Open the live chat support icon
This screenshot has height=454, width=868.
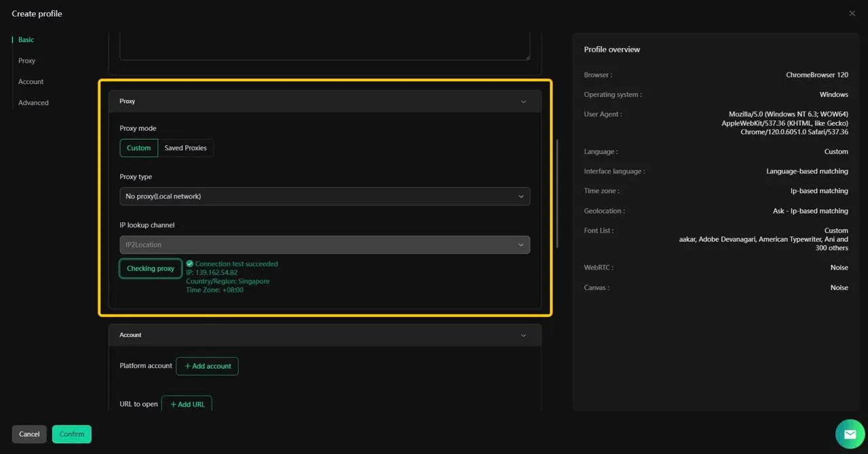850,434
